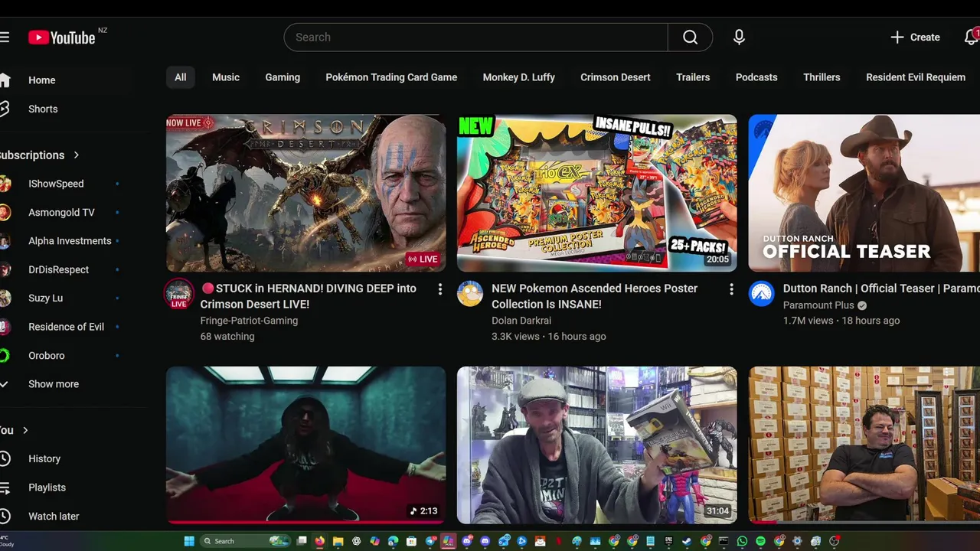Open the Pokemon Ascended Heroes video thumbnail
980x551 pixels.
(x=597, y=193)
